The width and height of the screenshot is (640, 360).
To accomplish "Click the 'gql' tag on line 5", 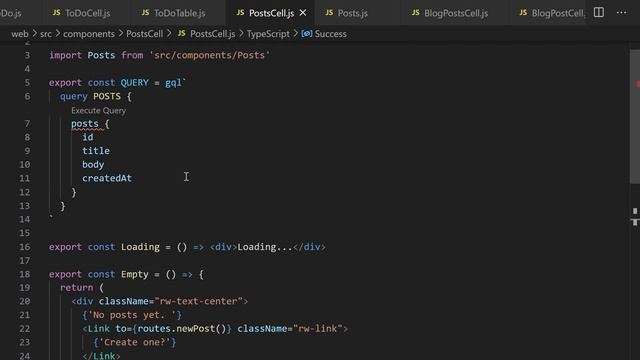I will [x=173, y=82].
